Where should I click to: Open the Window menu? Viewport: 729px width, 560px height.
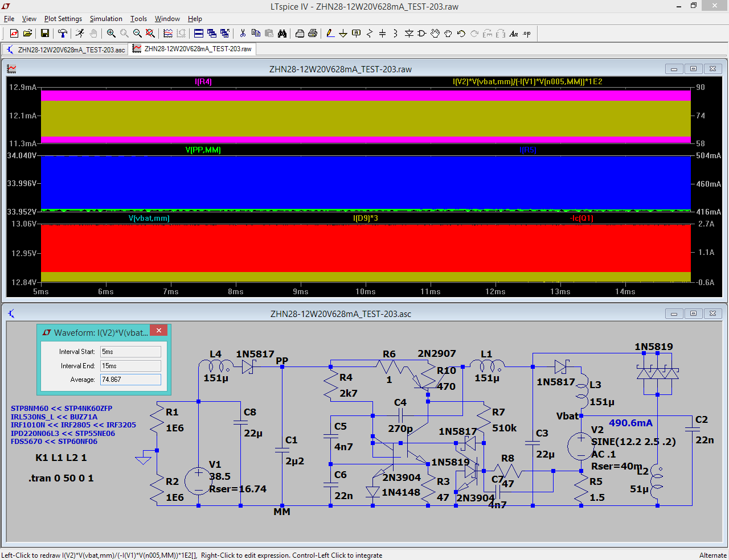pos(167,19)
